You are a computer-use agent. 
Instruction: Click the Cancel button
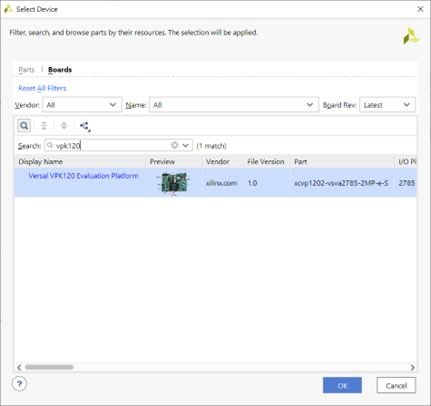click(396, 385)
